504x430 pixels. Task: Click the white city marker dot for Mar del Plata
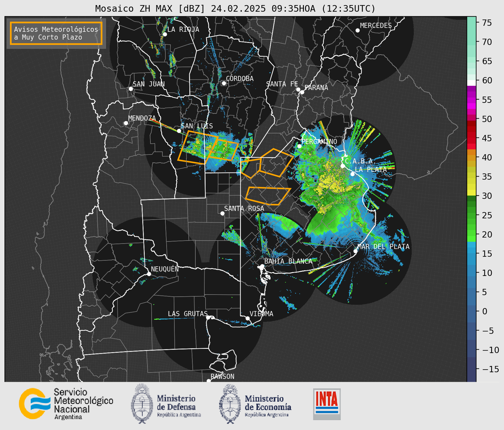click(356, 251)
